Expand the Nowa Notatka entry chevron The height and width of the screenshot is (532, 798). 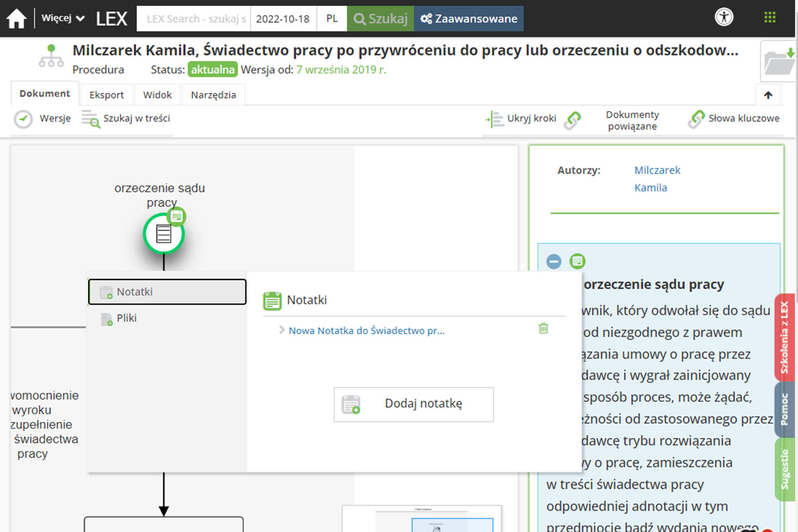(282, 330)
